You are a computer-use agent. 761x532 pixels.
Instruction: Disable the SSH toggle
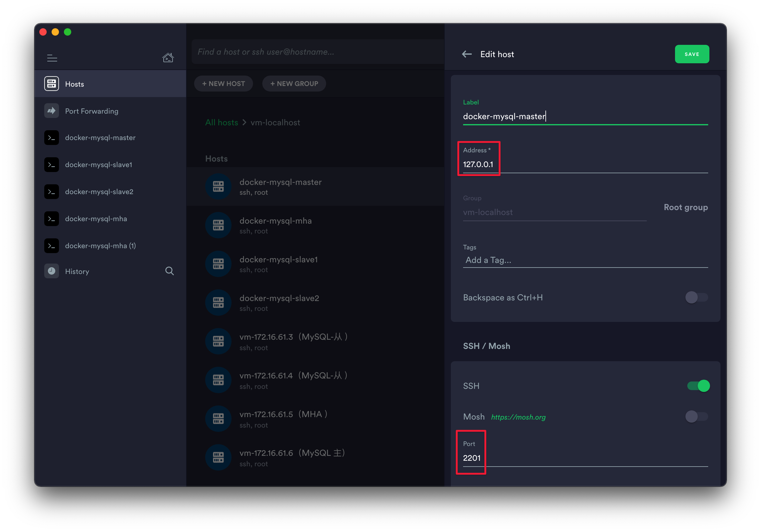[x=698, y=386]
